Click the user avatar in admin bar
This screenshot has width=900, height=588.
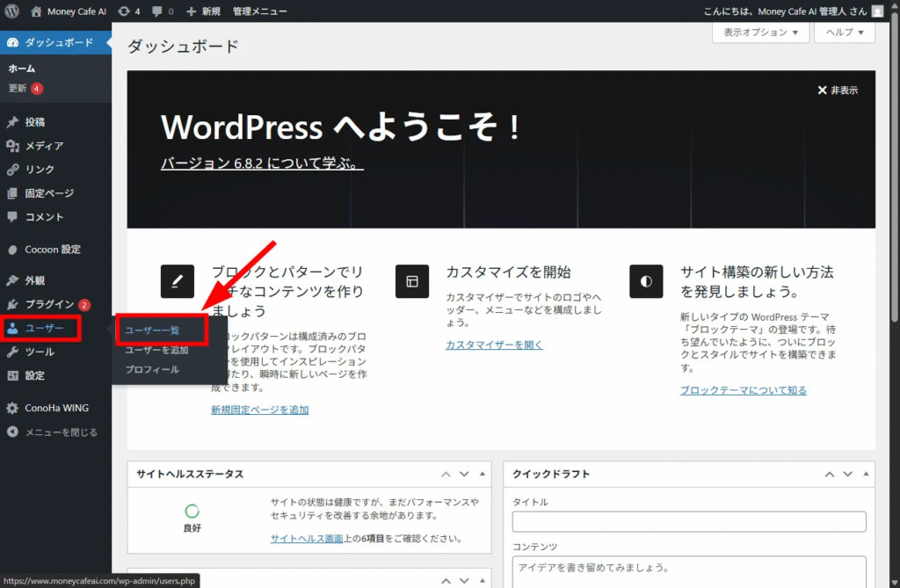(x=877, y=11)
